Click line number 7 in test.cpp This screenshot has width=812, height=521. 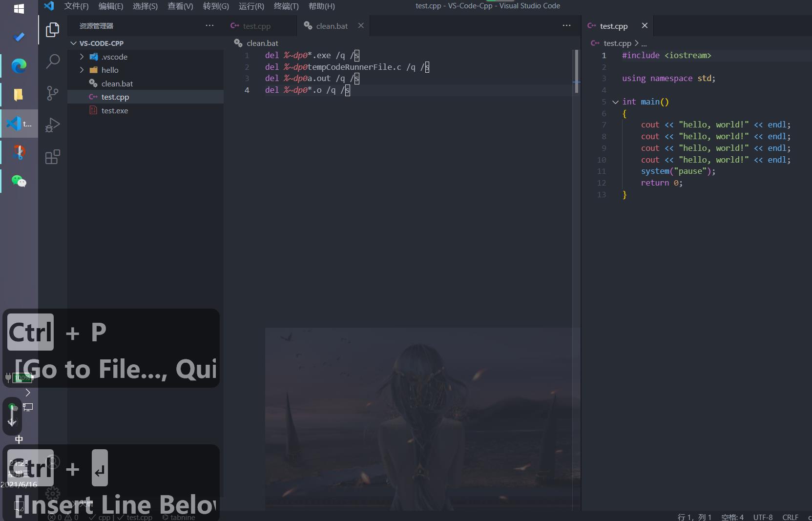604,125
